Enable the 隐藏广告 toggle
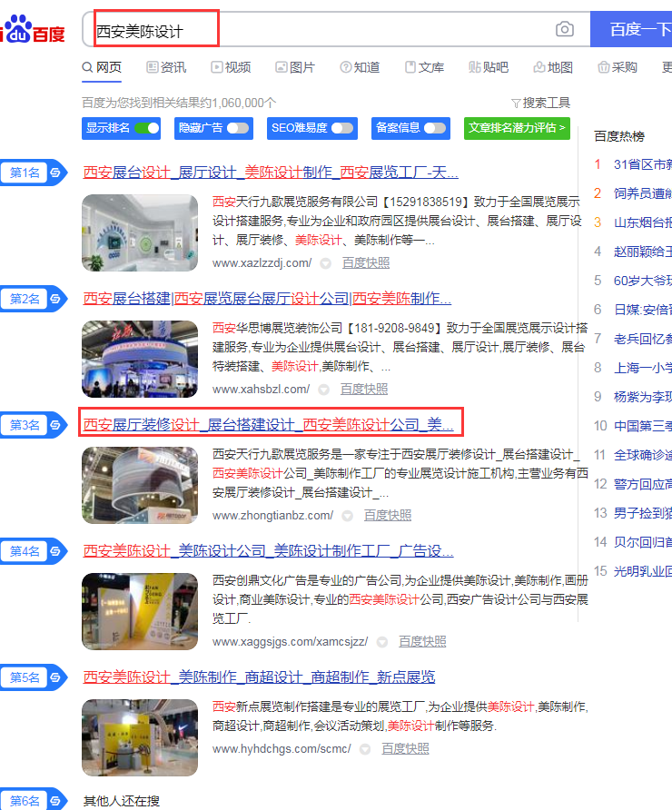Image resolution: width=672 pixels, height=810 pixels. click(238, 128)
